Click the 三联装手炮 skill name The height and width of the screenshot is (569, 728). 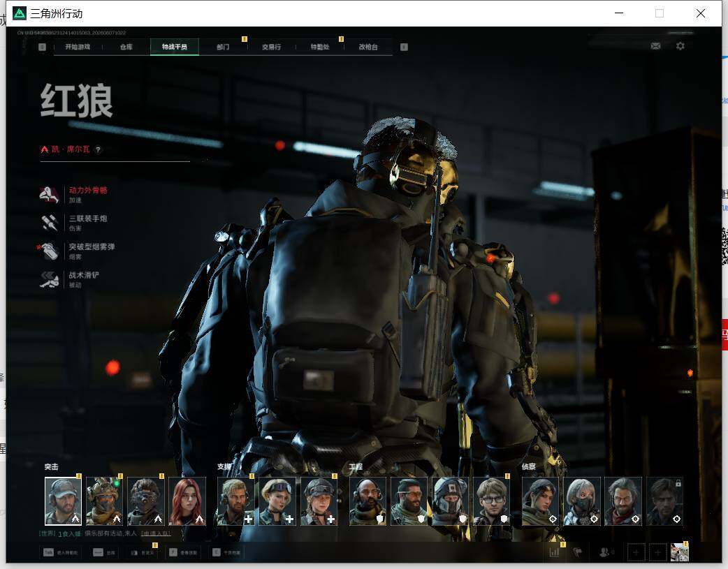(88, 219)
